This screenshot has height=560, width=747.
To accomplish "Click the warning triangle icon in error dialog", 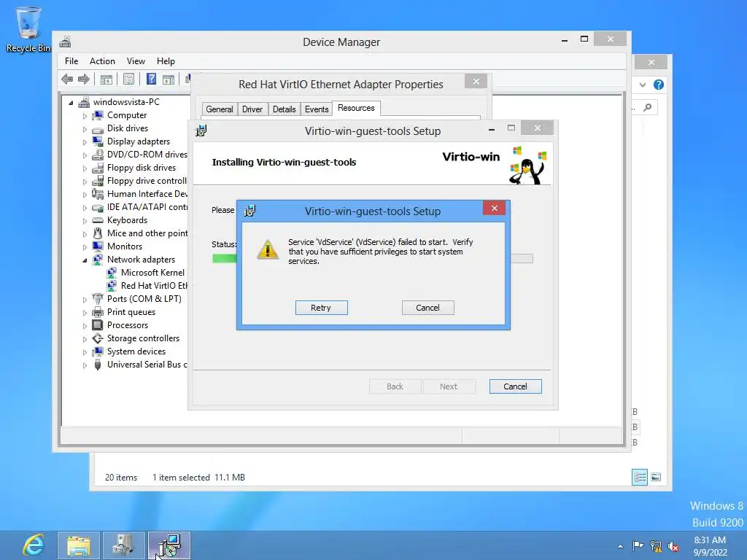I will tap(268, 249).
